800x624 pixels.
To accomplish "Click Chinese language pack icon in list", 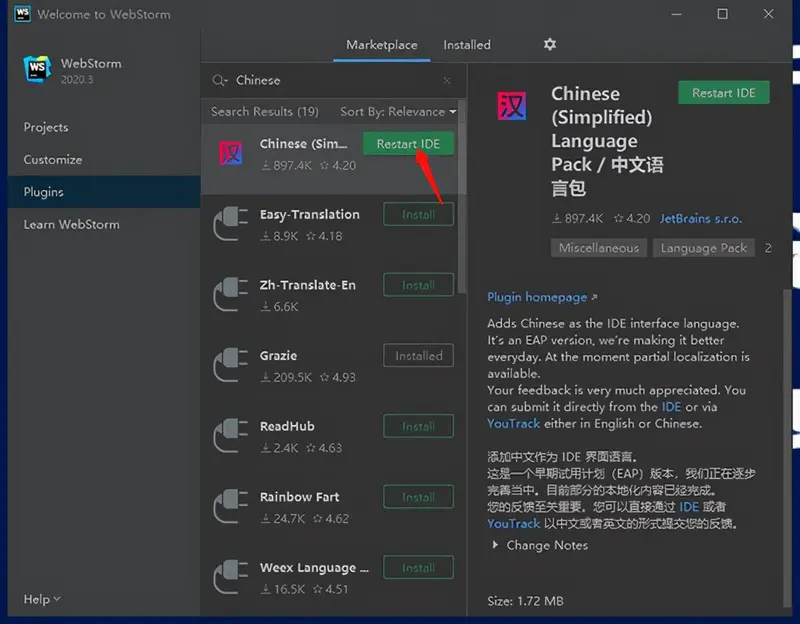I will (231, 154).
